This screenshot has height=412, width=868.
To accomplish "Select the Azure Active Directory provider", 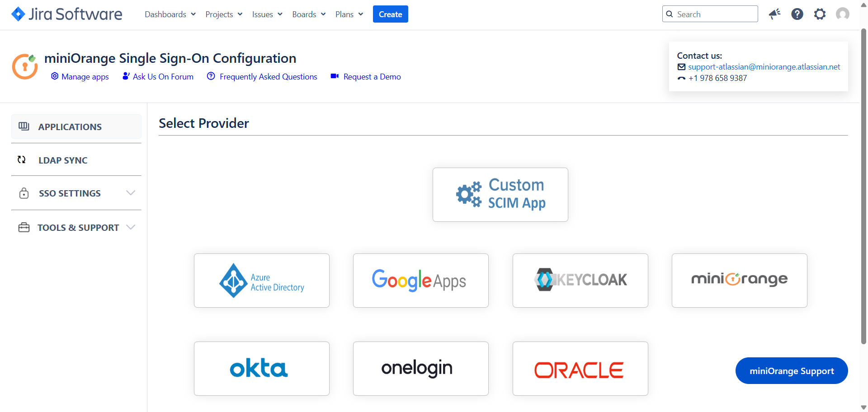I will tap(262, 281).
